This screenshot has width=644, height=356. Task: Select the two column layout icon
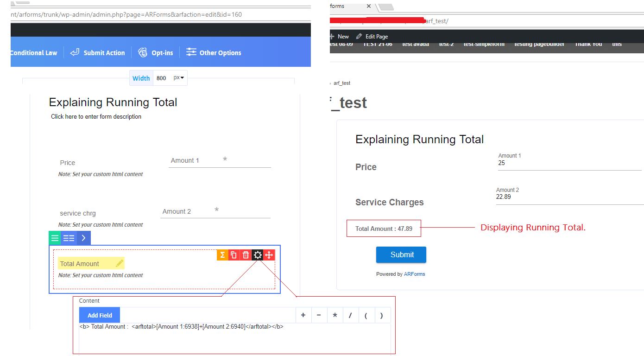click(x=69, y=238)
